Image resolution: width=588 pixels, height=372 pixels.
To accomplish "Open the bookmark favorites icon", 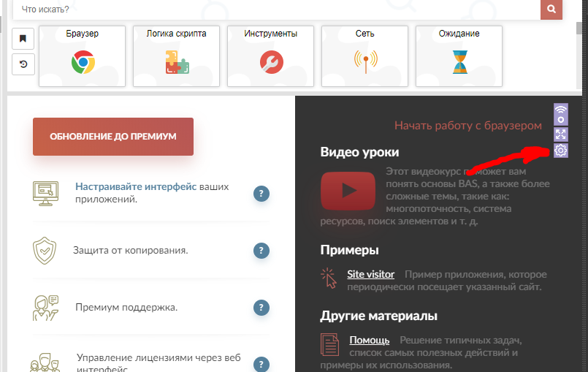I will pos(23,39).
